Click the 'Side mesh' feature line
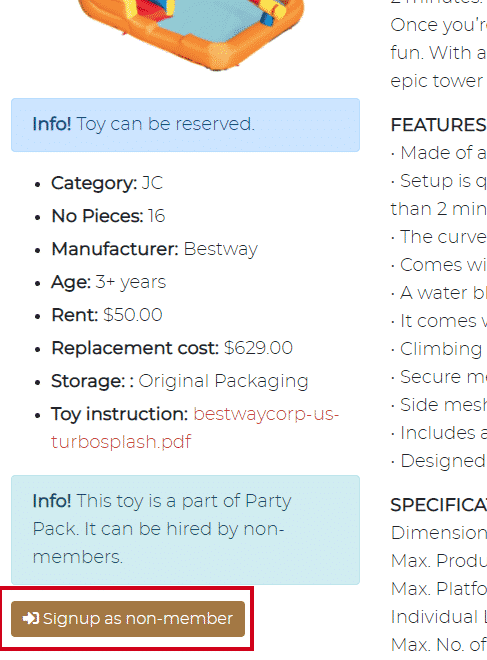This screenshot has height=660, width=487. tap(438, 405)
